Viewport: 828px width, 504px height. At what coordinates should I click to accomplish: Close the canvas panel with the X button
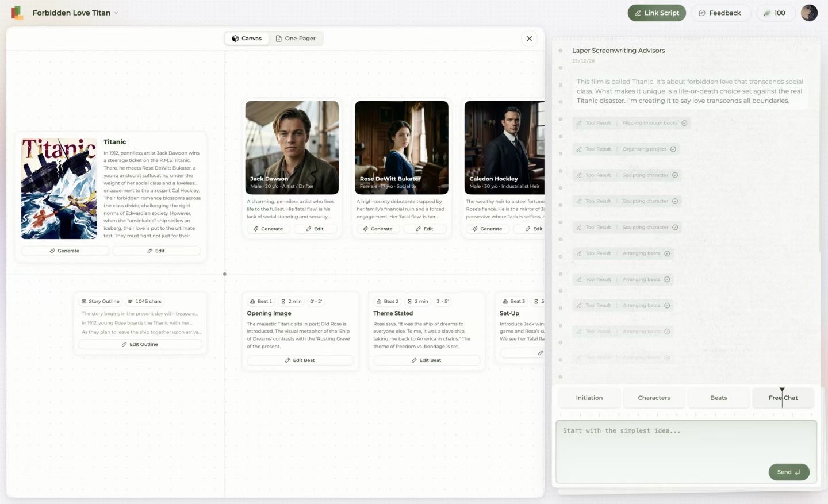coord(529,39)
